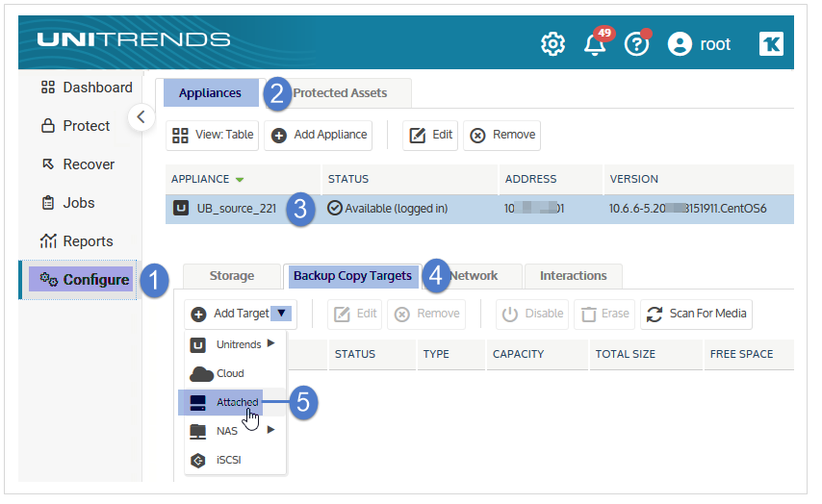Click Remove in the appliance toolbar
The height and width of the screenshot is (504, 822).
click(501, 136)
